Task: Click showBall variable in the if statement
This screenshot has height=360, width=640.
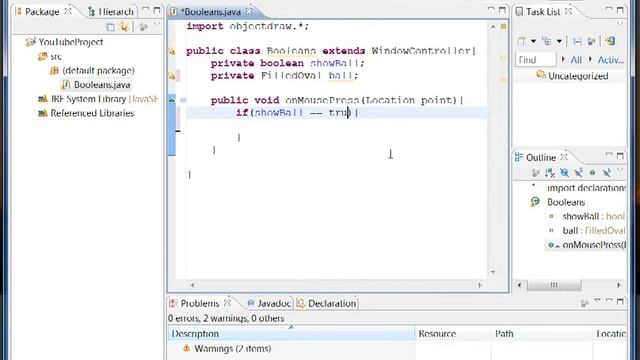Action: click(x=279, y=112)
